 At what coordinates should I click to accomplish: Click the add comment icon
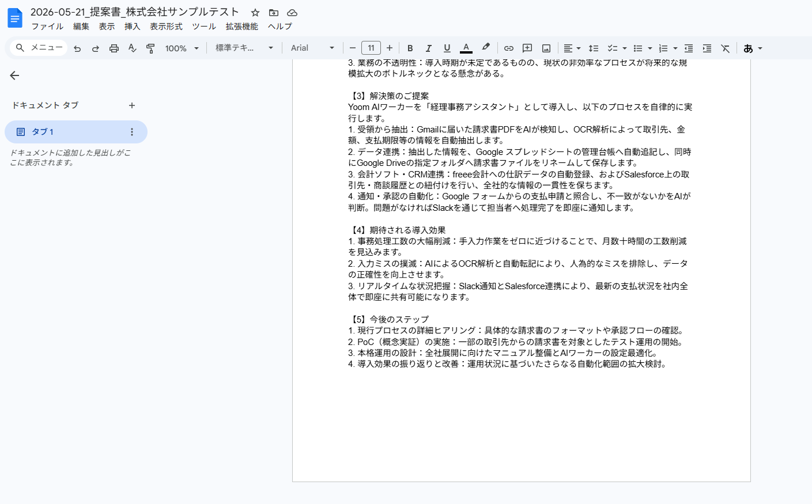pos(527,48)
